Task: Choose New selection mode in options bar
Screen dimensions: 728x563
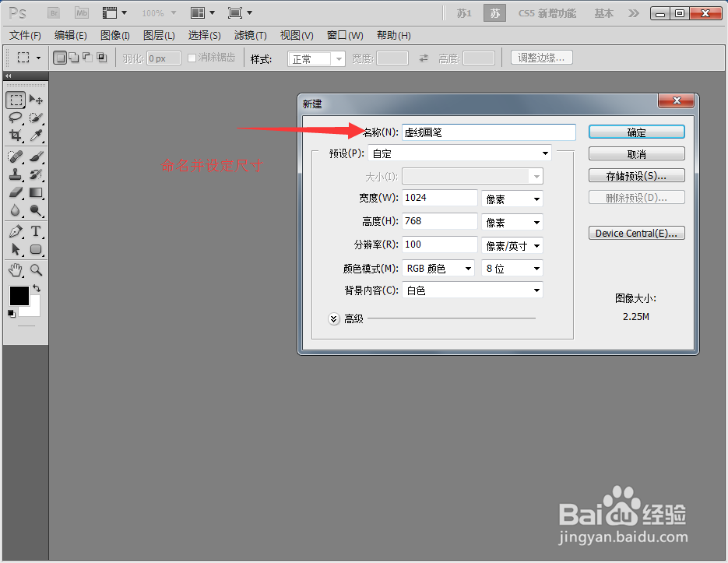Action: coord(60,58)
